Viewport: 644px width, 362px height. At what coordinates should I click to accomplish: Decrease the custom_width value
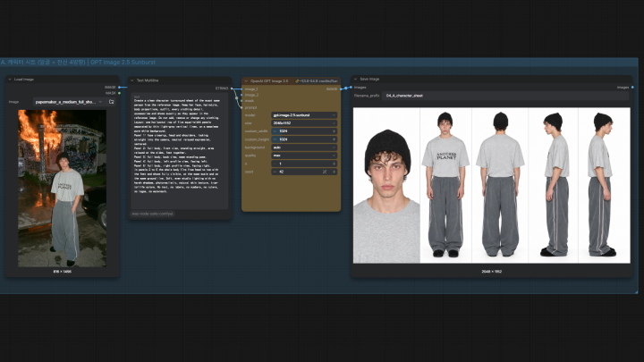point(275,131)
